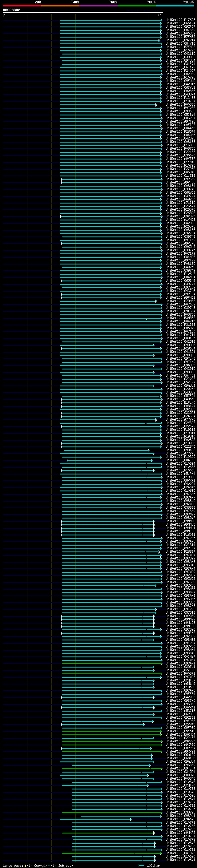
Task: Select the UniRef100_Q42815 label
Action: point(180,84)
